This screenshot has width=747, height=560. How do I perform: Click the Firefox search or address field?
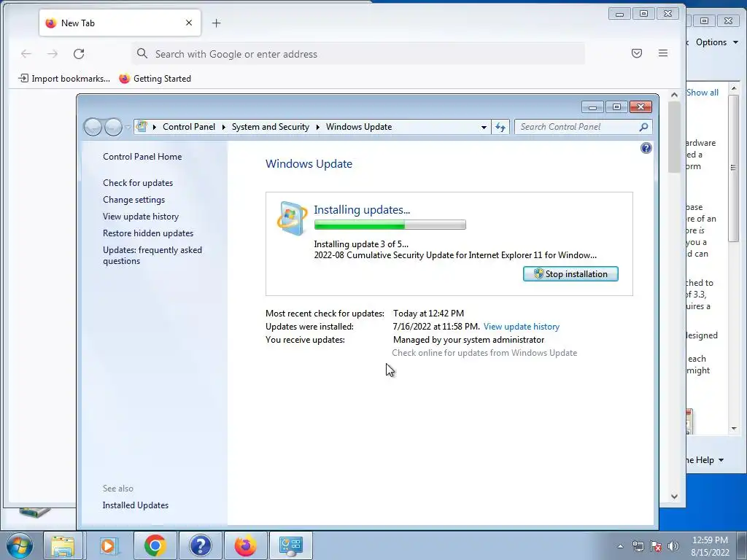point(358,54)
